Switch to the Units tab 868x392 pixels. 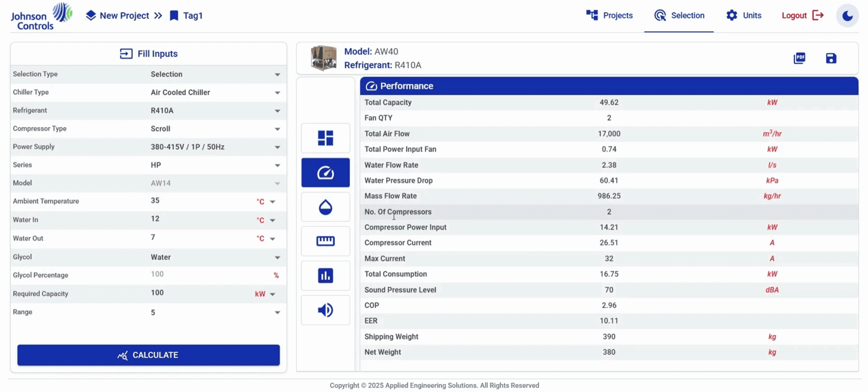pos(744,16)
